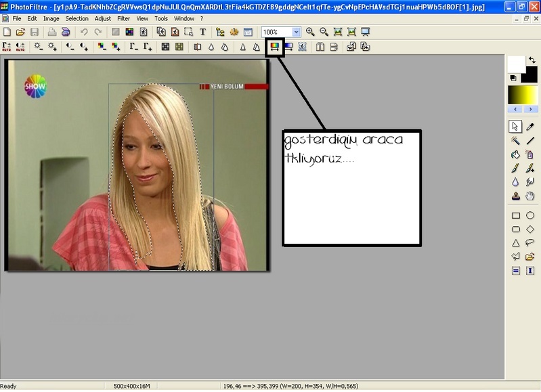
Task: Click the Old photo sepia icon
Action: (x=179, y=47)
